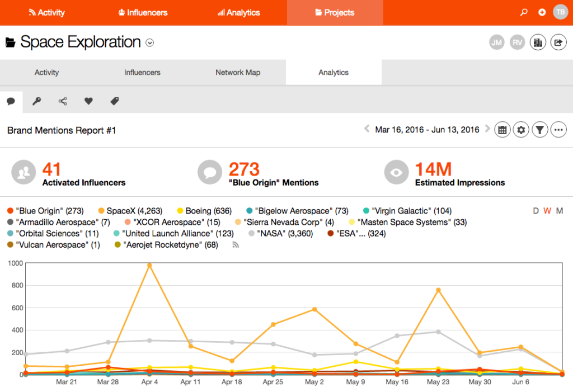
Task: Switch chart to daily D view
Action: [536, 211]
